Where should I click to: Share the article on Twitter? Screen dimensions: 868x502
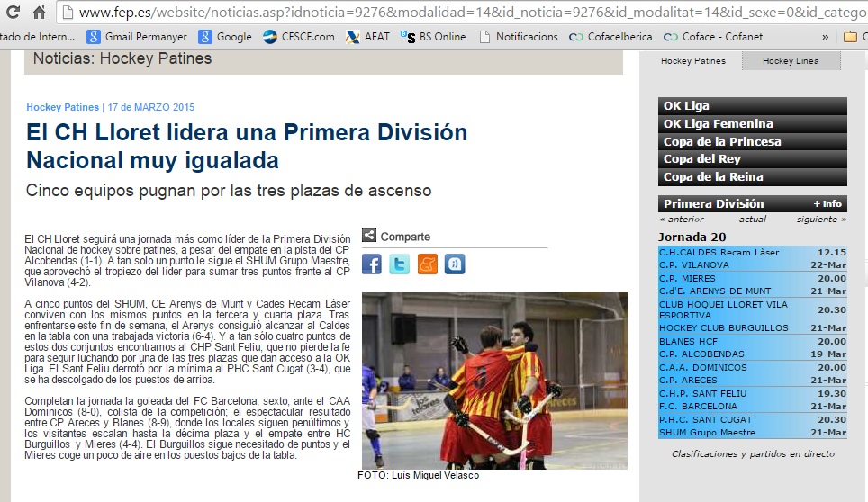click(x=399, y=264)
